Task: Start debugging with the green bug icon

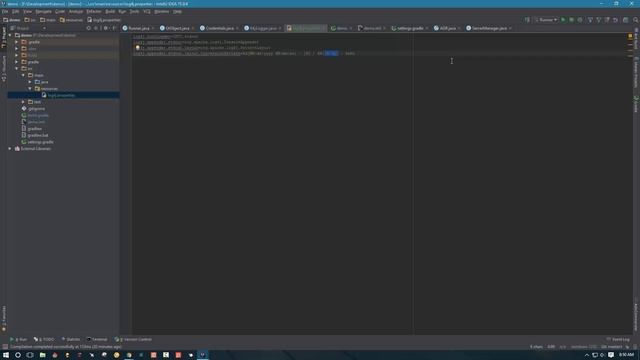Action: click(571, 20)
